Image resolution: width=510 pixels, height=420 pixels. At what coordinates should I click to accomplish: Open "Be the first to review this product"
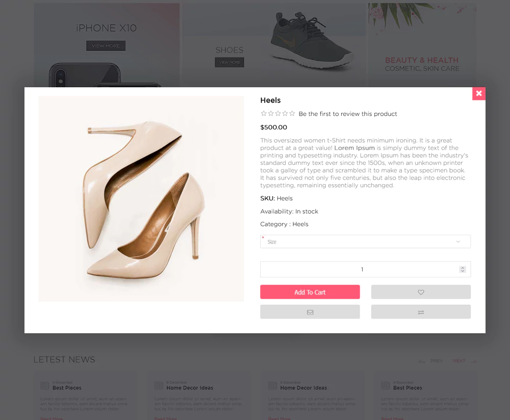click(348, 114)
